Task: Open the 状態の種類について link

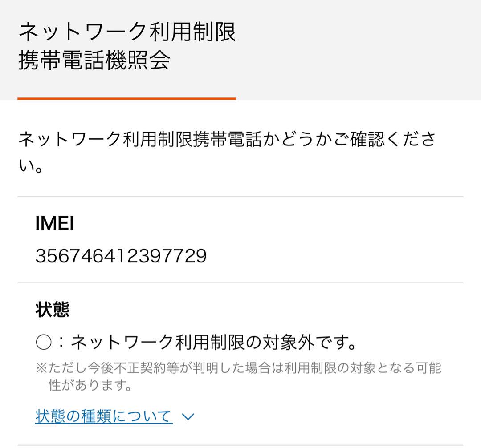Action: pos(104,416)
